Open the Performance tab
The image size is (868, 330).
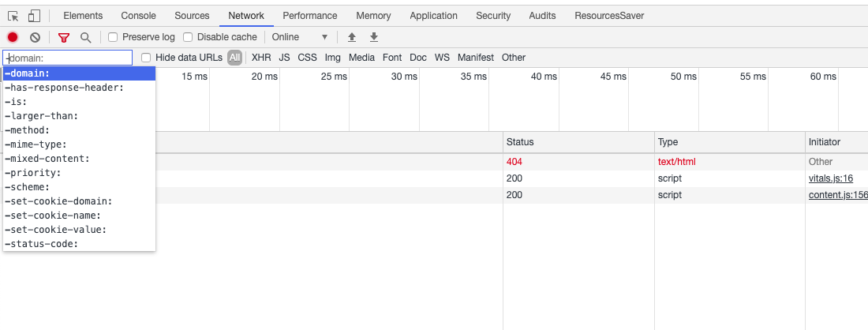pyautogui.click(x=309, y=16)
